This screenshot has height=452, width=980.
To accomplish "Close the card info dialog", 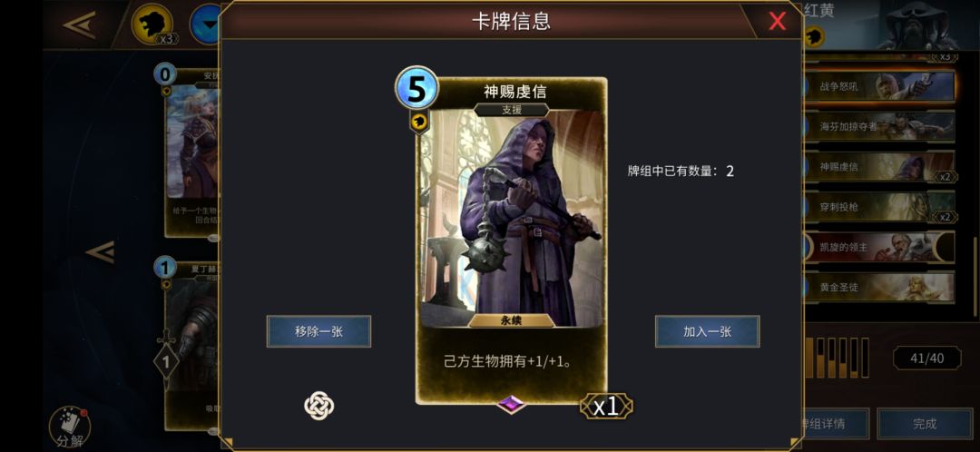I will (777, 21).
